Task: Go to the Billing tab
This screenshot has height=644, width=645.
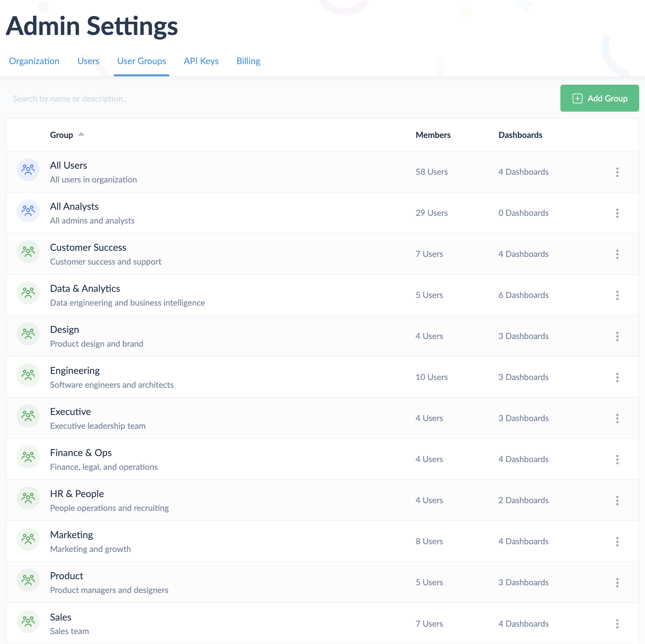Action: click(248, 61)
